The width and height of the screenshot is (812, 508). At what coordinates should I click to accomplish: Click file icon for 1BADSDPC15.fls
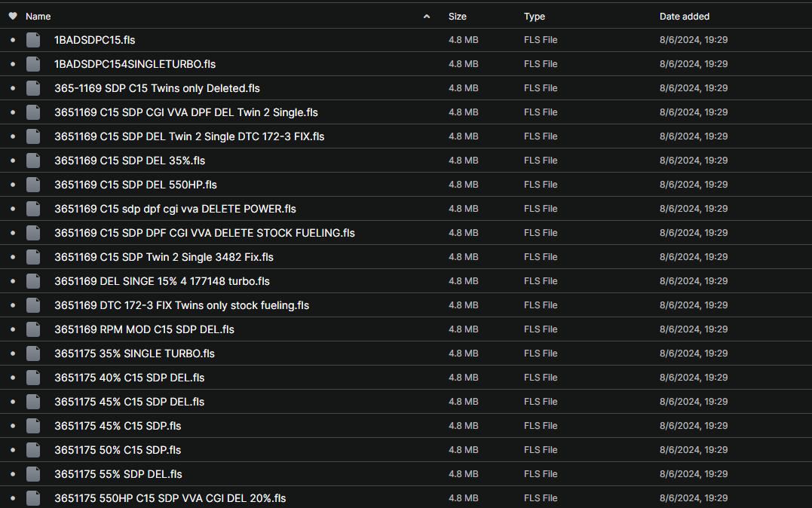(x=32, y=40)
